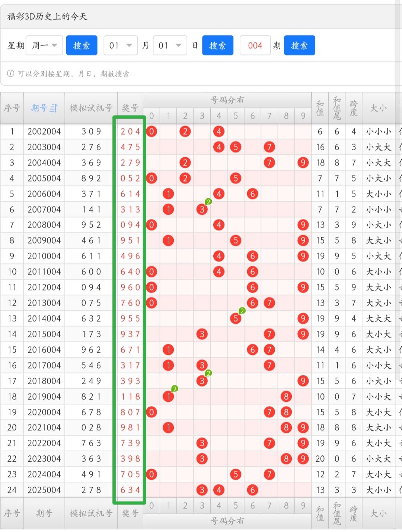Click winning number 475 in row 2
402x532 pixels.
pos(130,147)
